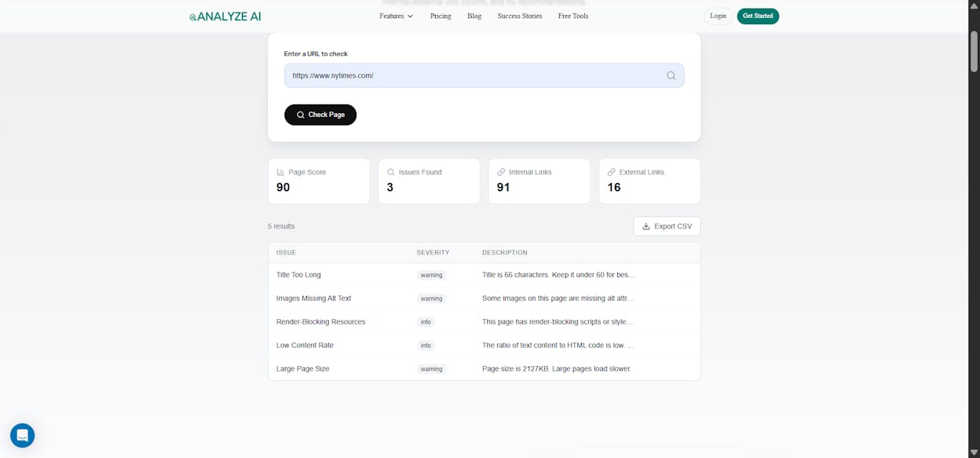Click the SEVERITY column header
The width and height of the screenshot is (980, 458).
pos(433,252)
